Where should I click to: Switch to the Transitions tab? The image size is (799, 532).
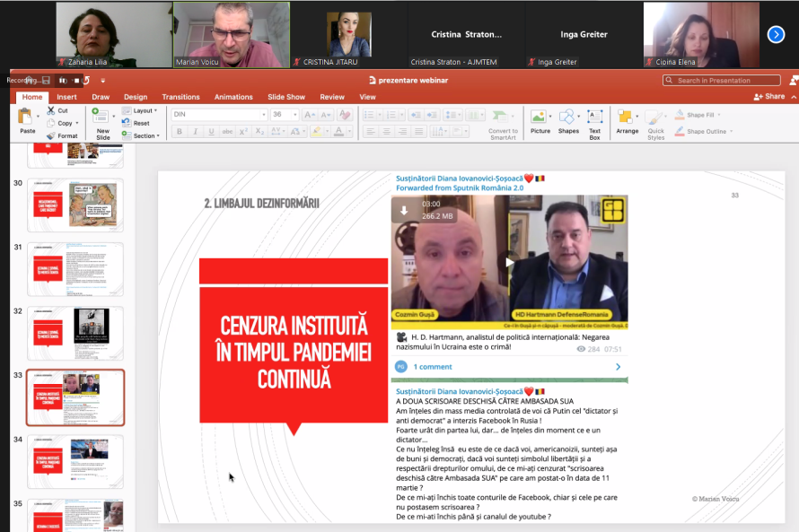[x=180, y=97]
